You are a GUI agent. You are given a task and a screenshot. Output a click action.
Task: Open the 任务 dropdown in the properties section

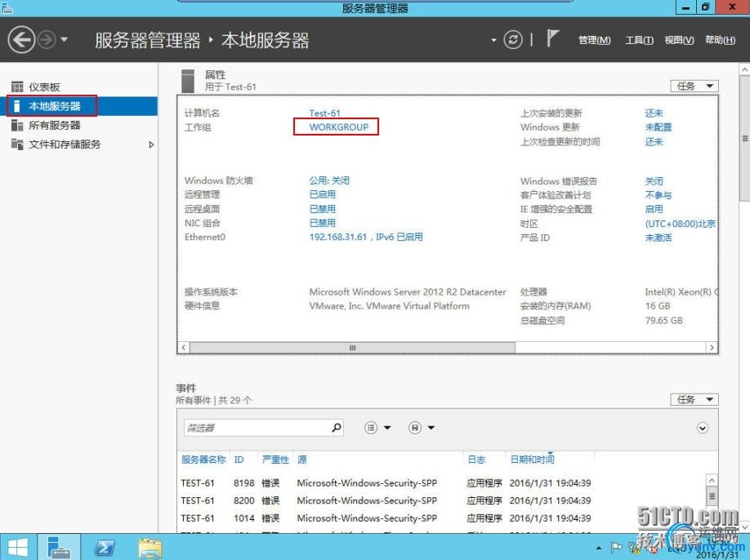(694, 86)
